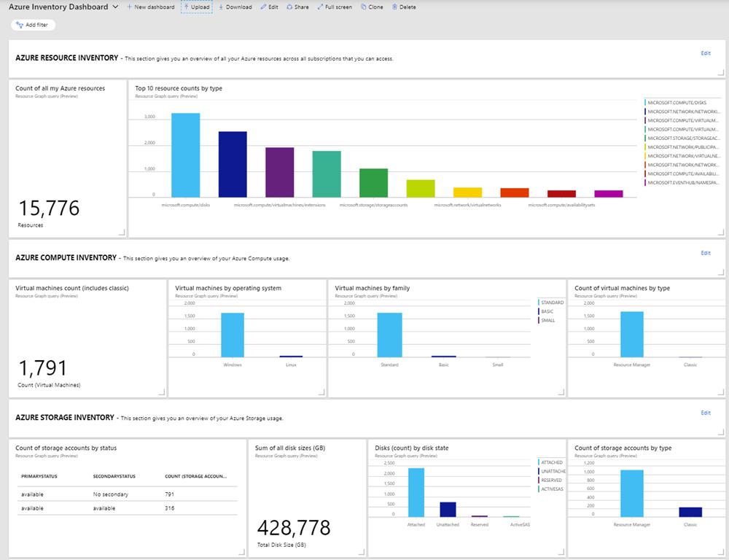Viewport: 729px width, 560px height.
Task: Click the Upload toolbar button
Action: [x=197, y=7]
